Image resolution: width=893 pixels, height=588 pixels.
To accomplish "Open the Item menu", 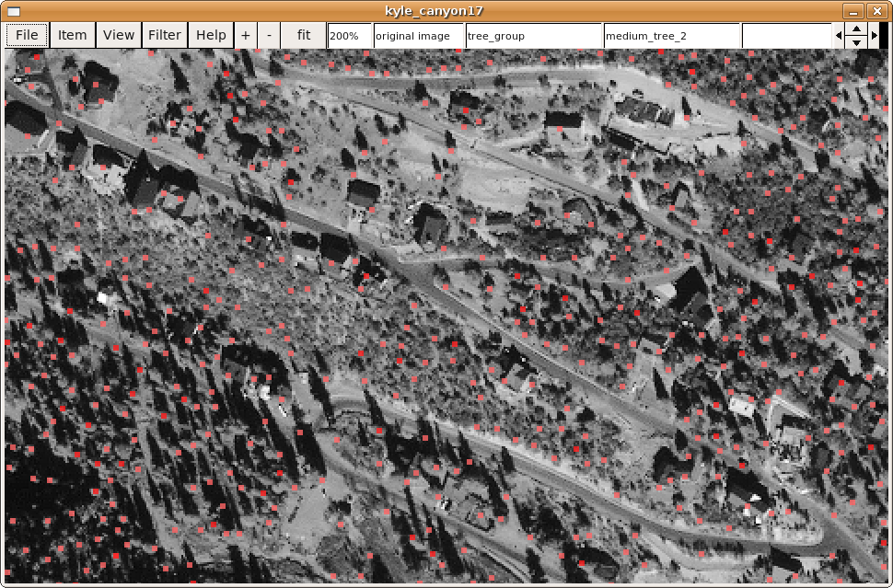I will 73,35.
